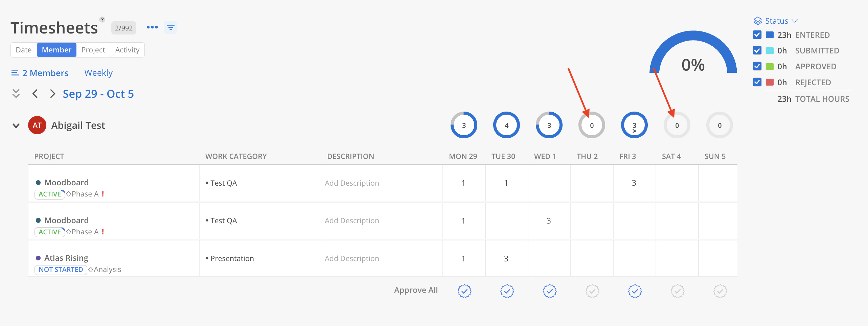Approve Friday 3 hours checkmark badge

coord(635,291)
